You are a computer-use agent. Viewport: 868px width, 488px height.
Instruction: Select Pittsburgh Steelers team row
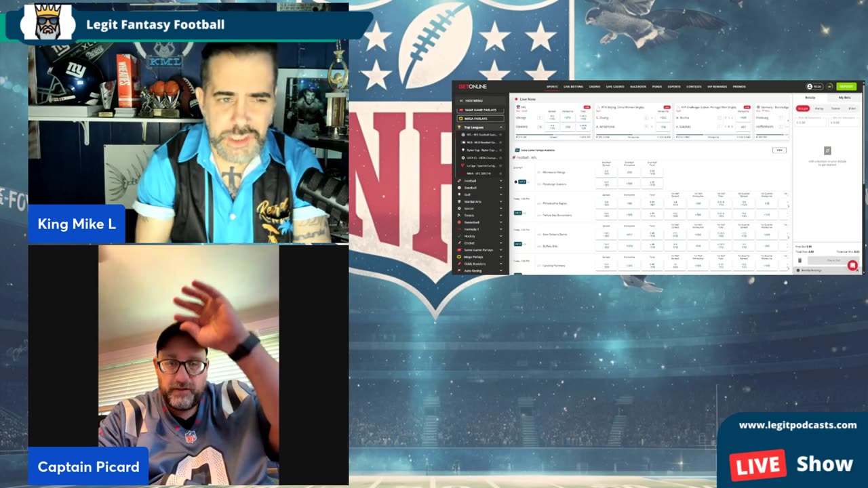point(553,184)
